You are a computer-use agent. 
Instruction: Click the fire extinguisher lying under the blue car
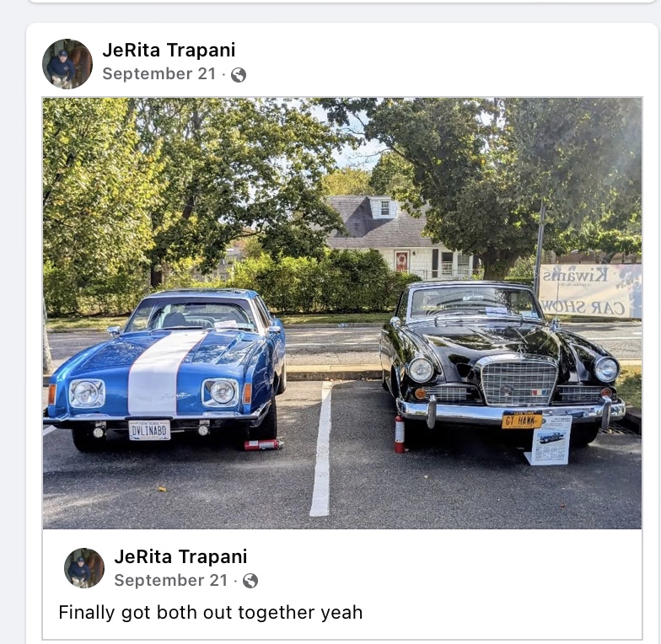pos(263,445)
